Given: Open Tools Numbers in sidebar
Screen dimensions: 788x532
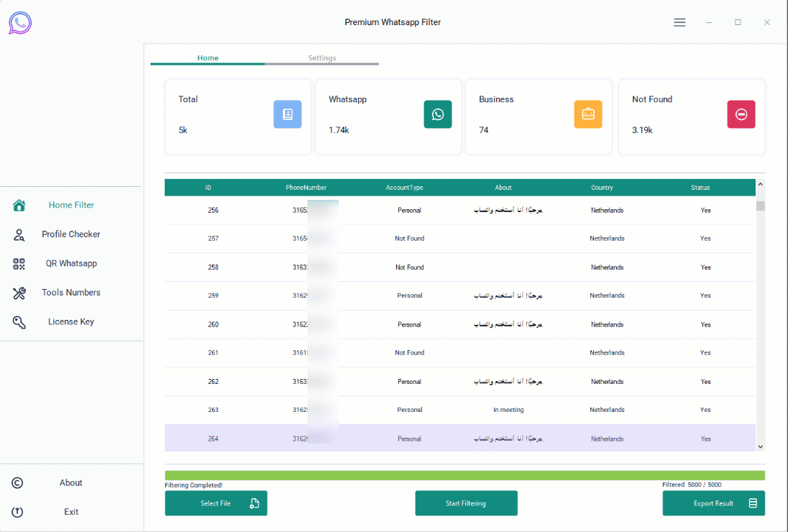Looking at the screenshot, I should (71, 293).
